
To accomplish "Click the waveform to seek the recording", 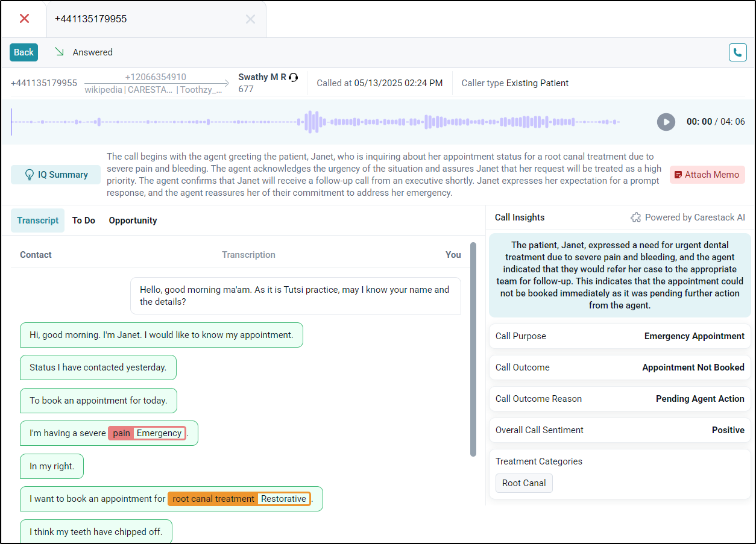I will pos(313,122).
